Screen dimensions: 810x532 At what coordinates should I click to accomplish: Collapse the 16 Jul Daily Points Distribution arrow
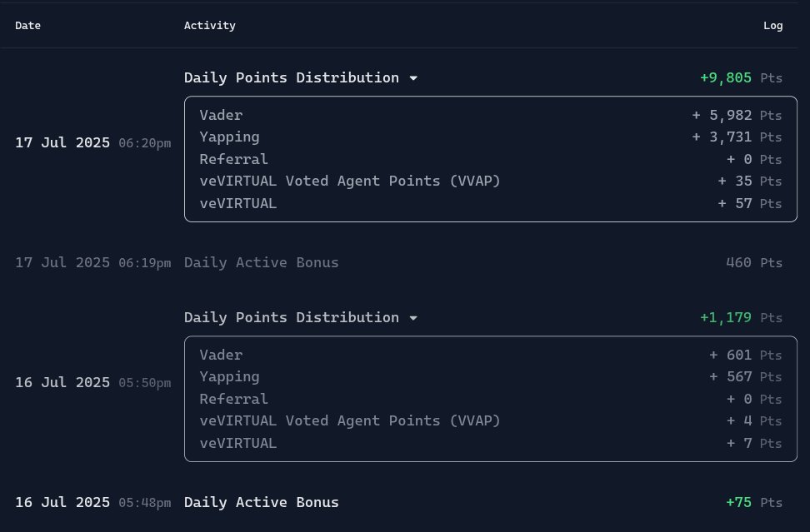tap(413, 318)
